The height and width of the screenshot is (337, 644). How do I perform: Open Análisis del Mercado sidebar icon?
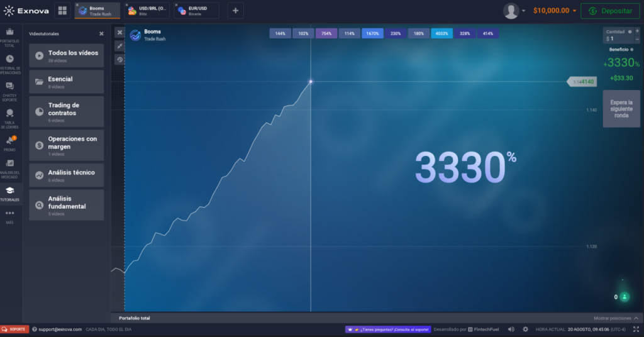click(x=9, y=167)
